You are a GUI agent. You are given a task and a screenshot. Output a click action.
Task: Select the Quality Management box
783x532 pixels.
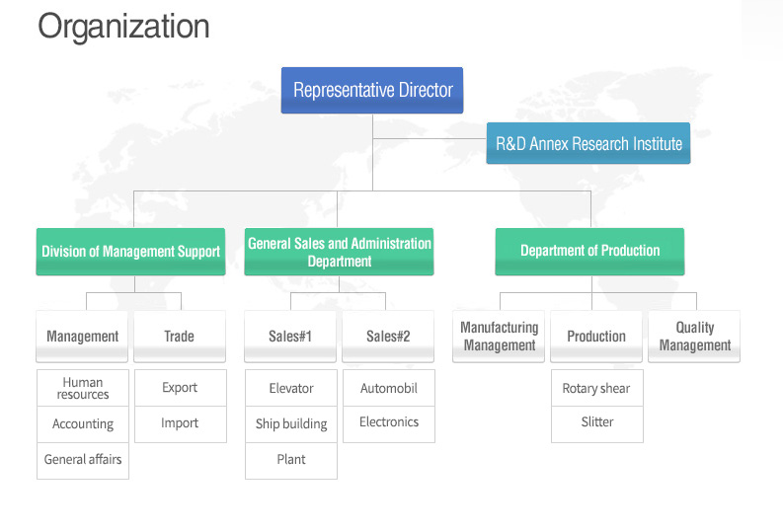[694, 337]
